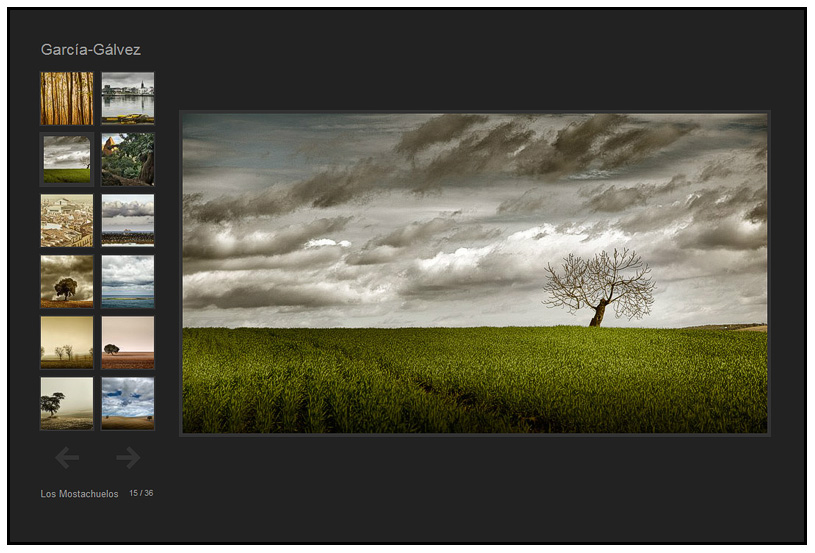View the sepia rooftops town thumbnail
This screenshot has width=815, height=553.
pyautogui.click(x=67, y=220)
